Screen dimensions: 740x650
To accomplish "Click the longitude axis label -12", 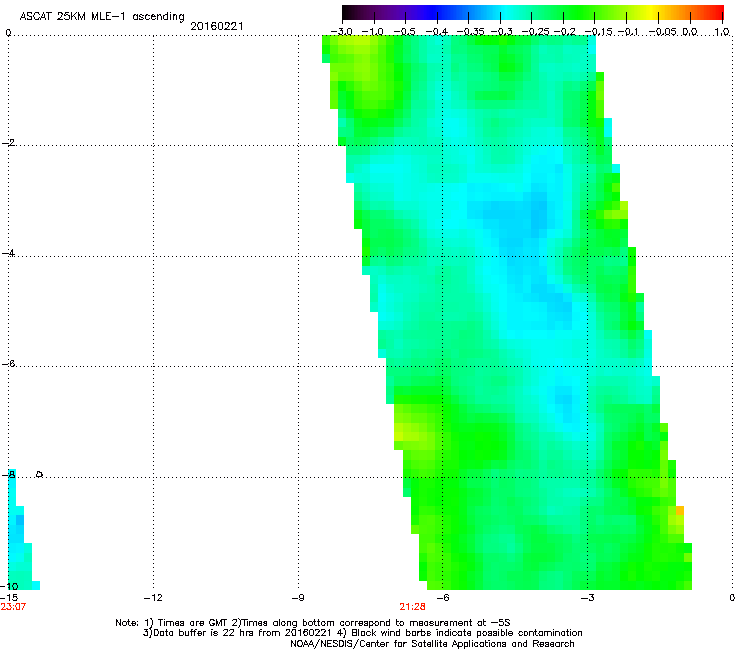I will (x=153, y=598).
